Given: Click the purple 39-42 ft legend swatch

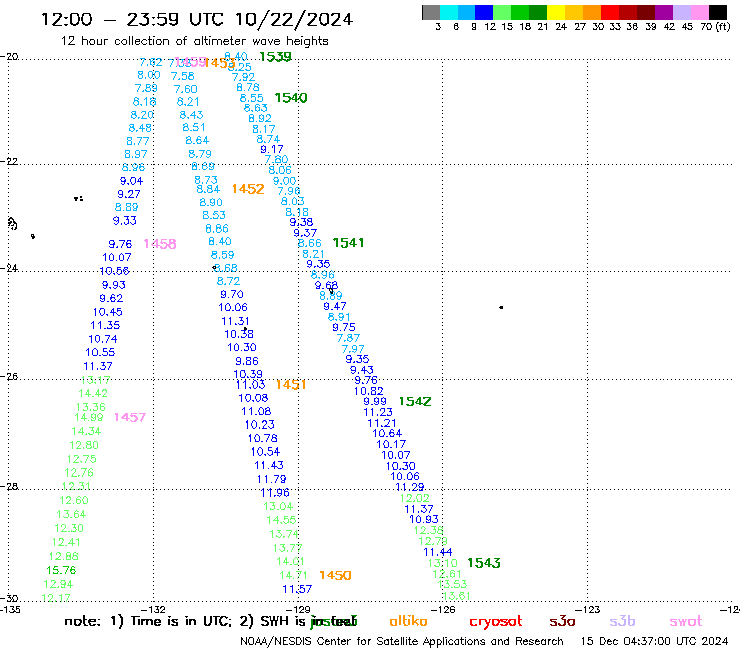Looking at the screenshot, I should point(664,12).
